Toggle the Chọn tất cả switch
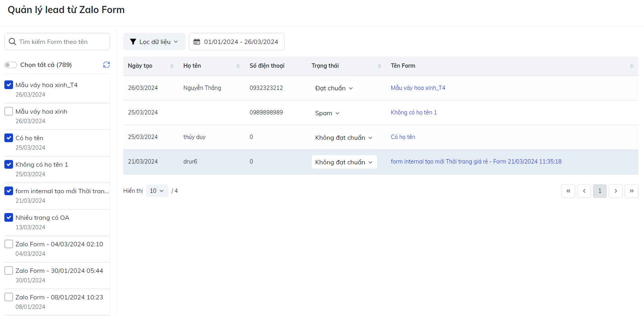644x316 pixels. (x=11, y=65)
